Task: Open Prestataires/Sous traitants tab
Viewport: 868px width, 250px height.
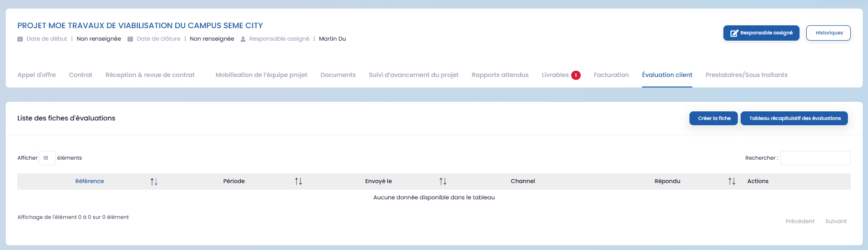Action: pyautogui.click(x=746, y=75)
